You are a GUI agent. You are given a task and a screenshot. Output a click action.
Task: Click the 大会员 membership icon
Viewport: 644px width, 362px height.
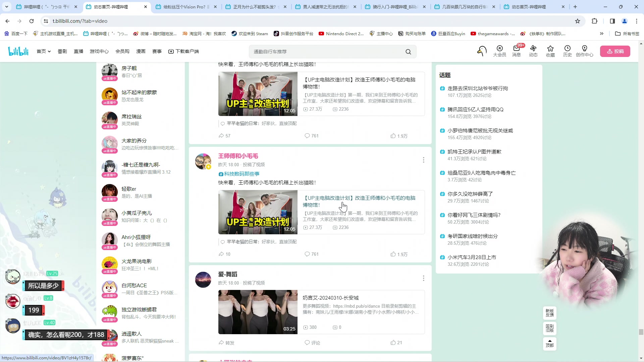tap(499, 51)
